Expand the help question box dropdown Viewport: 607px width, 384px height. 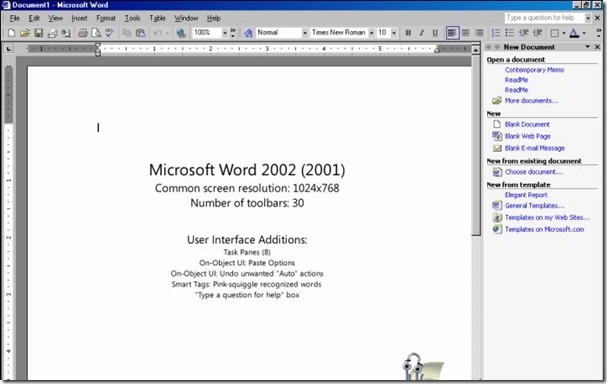click(x=588, y=18)
